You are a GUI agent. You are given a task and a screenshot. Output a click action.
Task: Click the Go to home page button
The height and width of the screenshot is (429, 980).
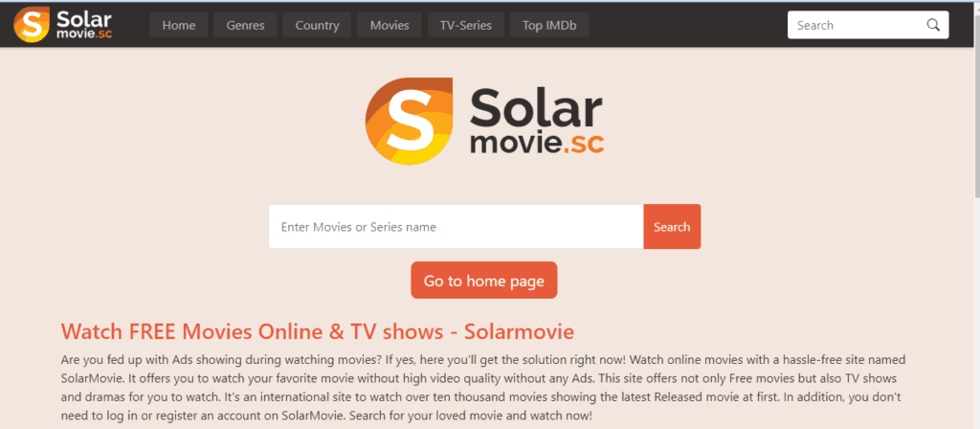point(483,281)
